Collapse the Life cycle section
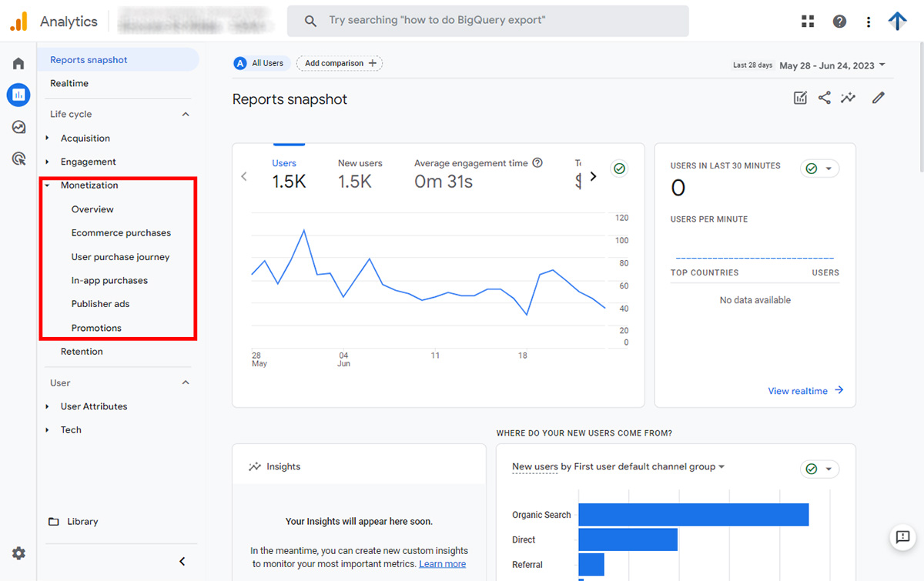924x581 pixels. coord(185,114)
